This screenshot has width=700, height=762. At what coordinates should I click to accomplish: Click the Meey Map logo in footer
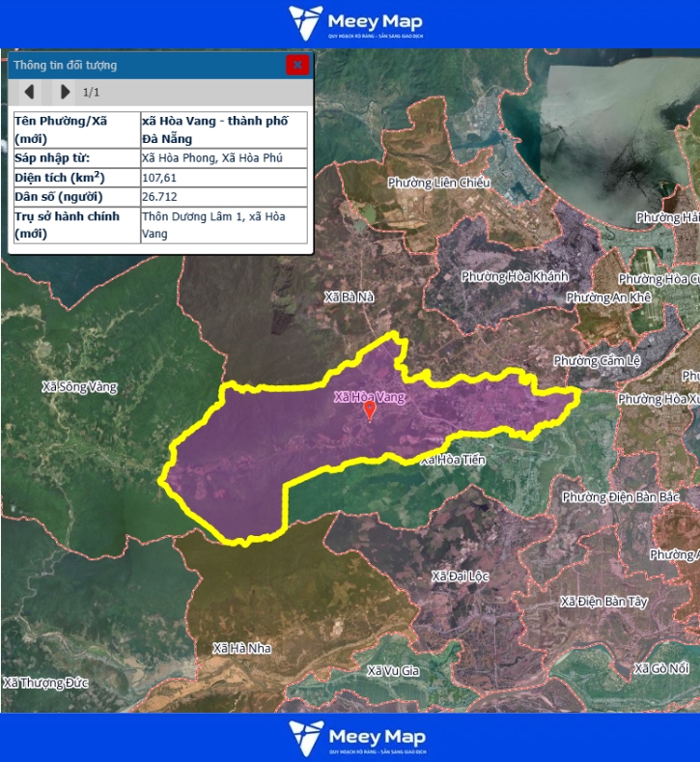click(x=355, y=737)
